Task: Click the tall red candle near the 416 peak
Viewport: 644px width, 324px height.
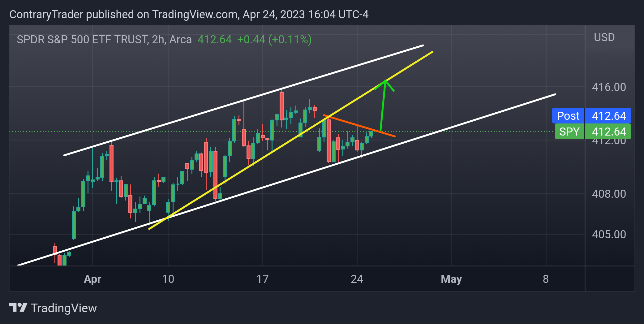Action: point(281,106)
